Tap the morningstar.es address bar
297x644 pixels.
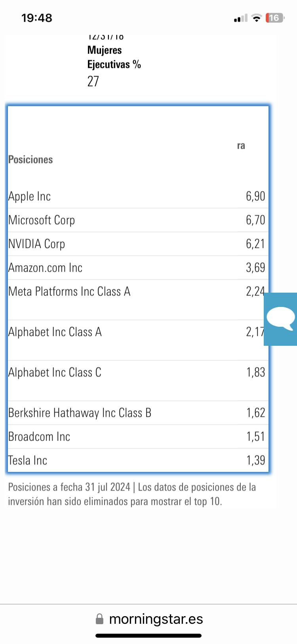(156, 619)
